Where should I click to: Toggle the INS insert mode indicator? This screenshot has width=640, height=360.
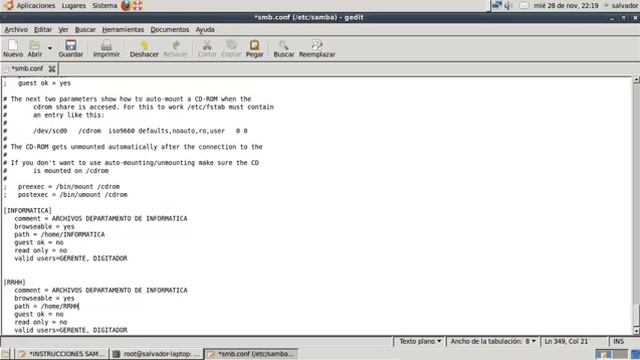[618, 341]
